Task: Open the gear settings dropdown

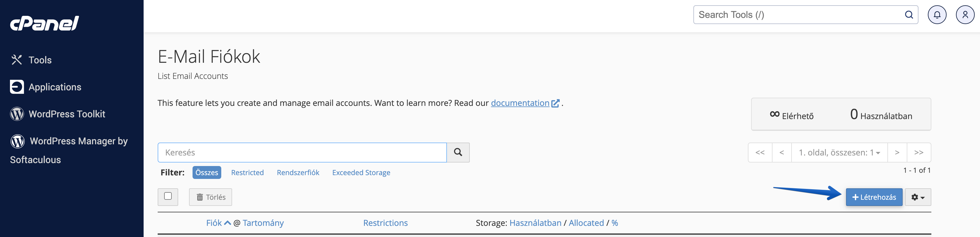Action: (918, 197)
